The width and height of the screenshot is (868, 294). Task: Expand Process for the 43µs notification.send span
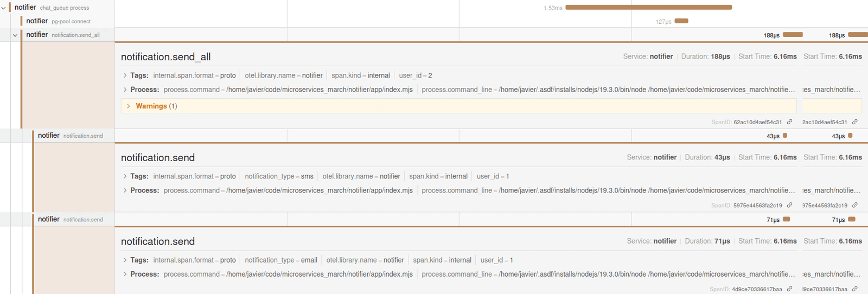[125, 190]
